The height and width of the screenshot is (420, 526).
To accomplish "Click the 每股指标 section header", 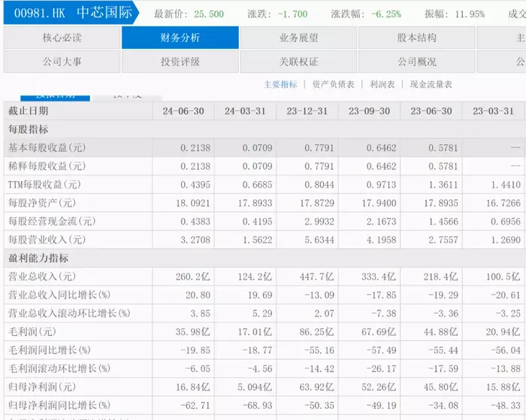I will click(x=29, y=129).
